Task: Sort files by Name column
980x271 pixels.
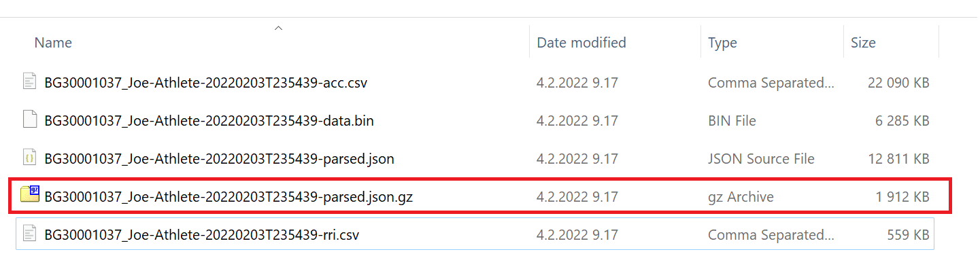Action: (x=53, y=42)
